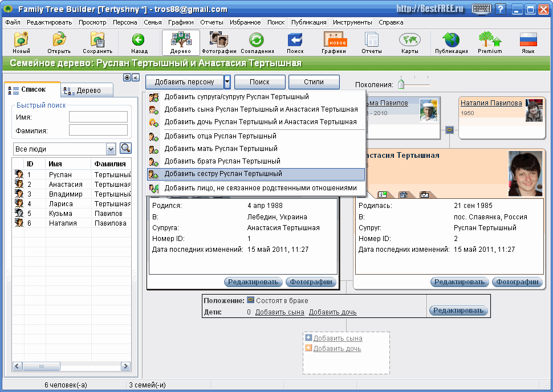This screenshot has height=392, width=553.
Task: Choose Добавить мать Руслан Тертышный
Action: 256,149
